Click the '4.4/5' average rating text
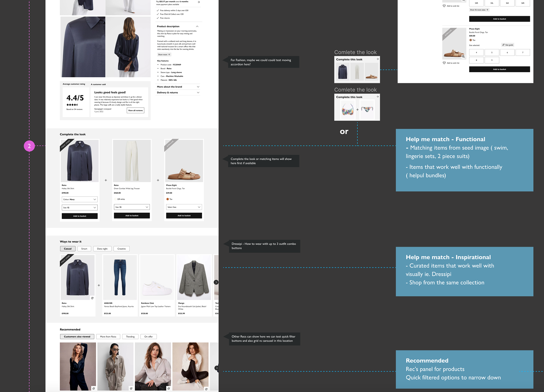 pyautogui.click(x=75, y=98)
